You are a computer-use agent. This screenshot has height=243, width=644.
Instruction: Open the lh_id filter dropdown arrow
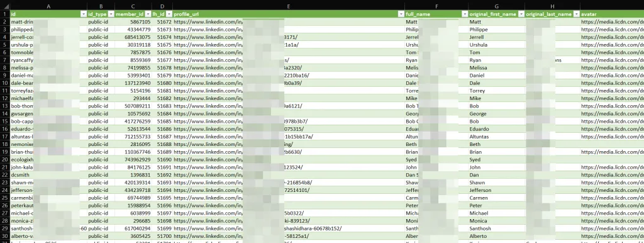pos(169,14)
